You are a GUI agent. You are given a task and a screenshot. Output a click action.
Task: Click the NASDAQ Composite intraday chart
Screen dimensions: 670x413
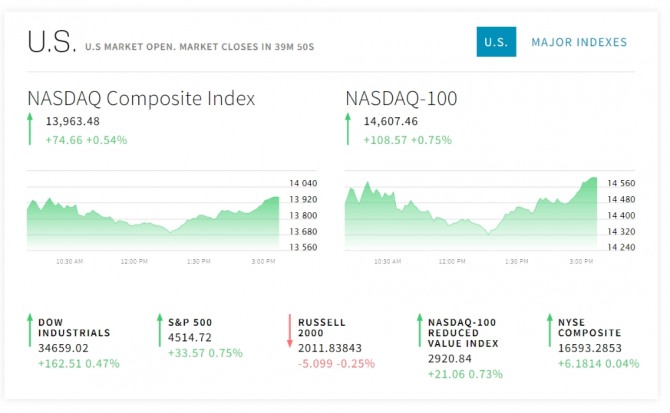[154, 215]
